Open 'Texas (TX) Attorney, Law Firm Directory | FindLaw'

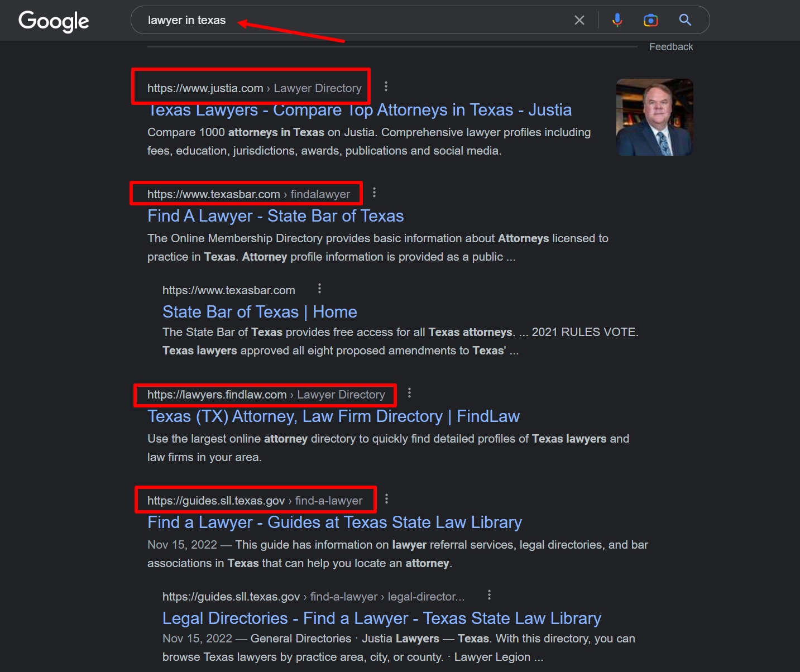tap(333, 416)
